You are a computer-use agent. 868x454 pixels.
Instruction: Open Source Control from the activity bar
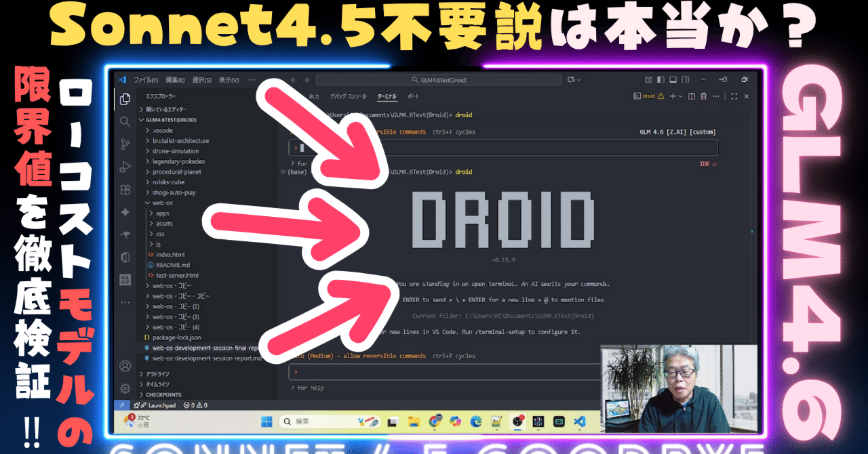pyautogui.click(x=124, y=144)
